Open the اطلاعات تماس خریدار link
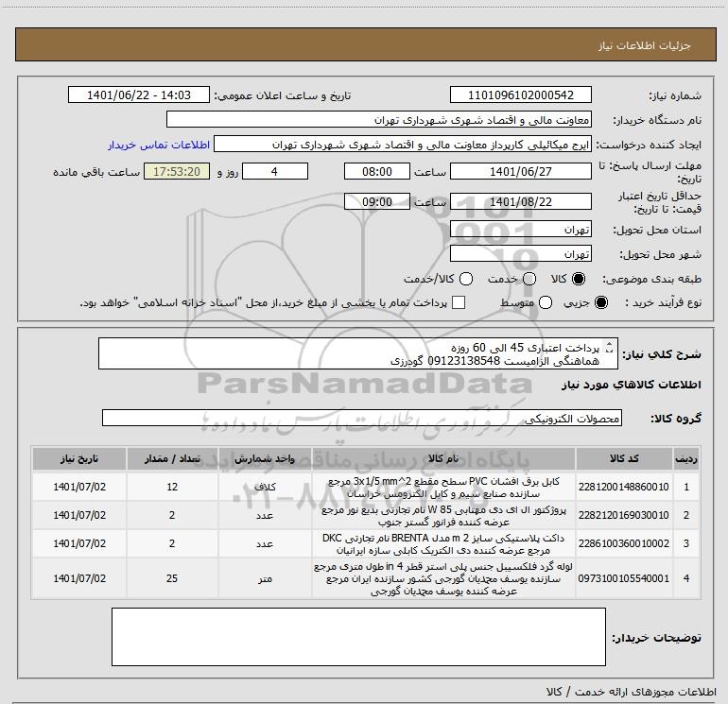Screen dimensions: 728x704 pyautogui.click(x=159, y=145)
